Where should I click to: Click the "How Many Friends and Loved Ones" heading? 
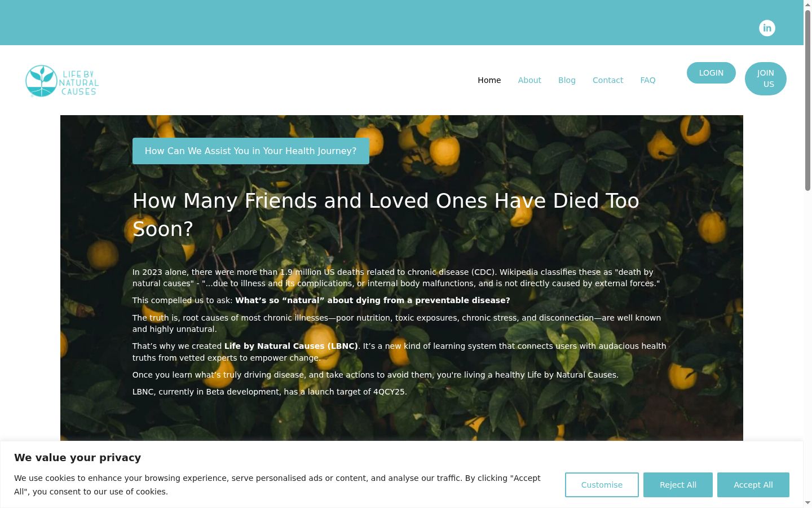pos(386,214)
